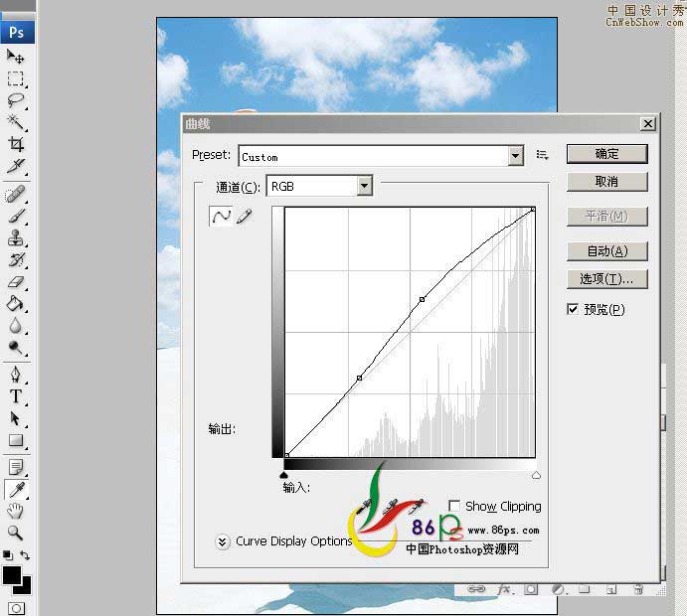Choose edit-points curve mode in Curves dialog
The width and height of the screenshot is (687, 616).
221,216
